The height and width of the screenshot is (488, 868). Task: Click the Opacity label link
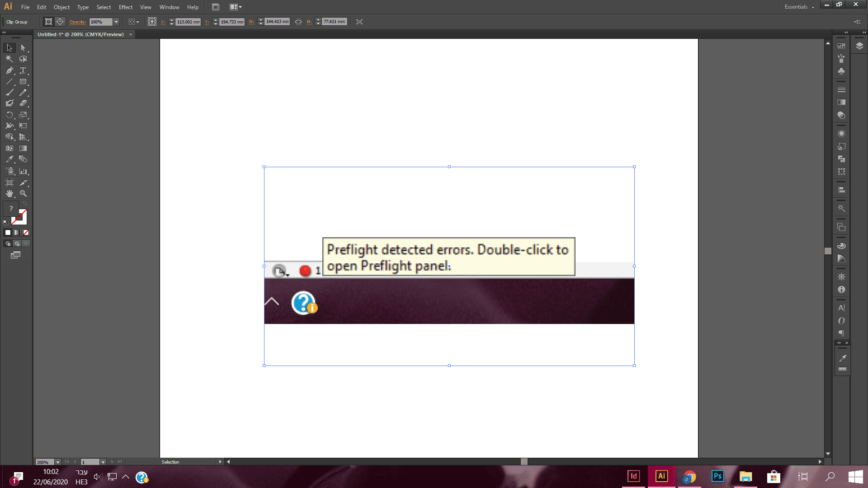tap(78, 22)
